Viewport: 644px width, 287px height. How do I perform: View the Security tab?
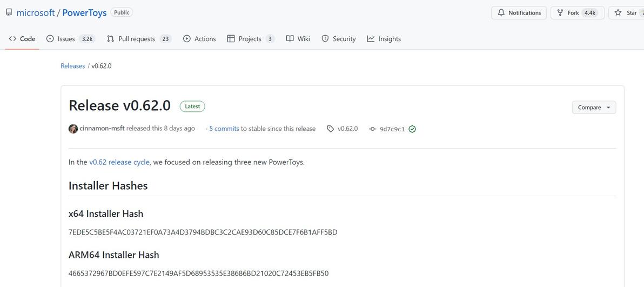tap(339, 39)
